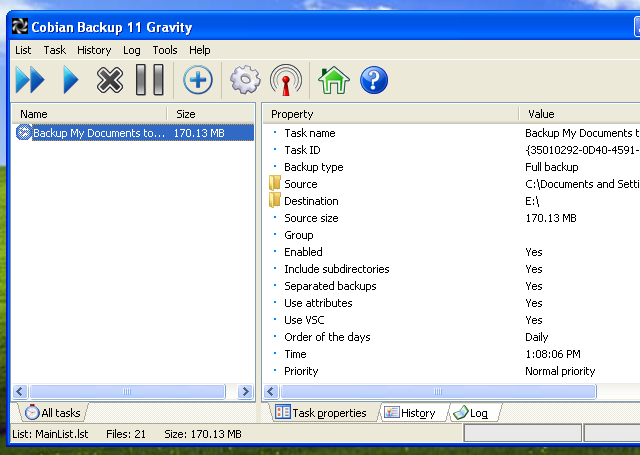
Task: Click status bar Files: 21 text
Action: [x=126, y=434]
